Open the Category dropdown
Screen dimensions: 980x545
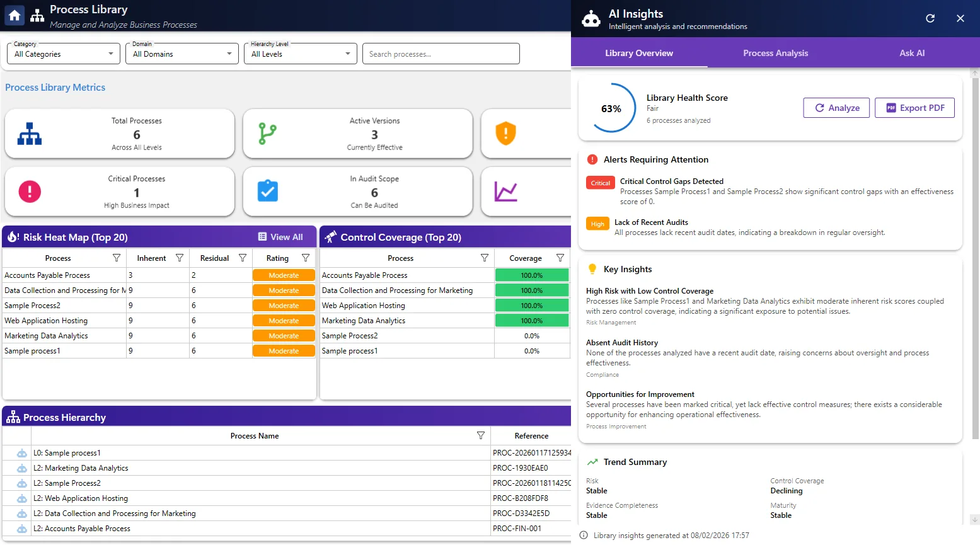coord(62,54)
